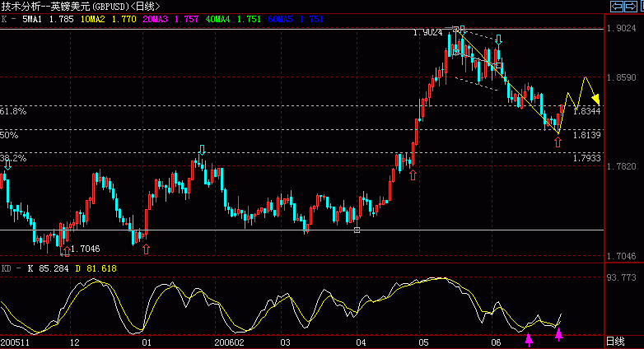
Task: Select the 40MA4 1.751 moving average label
Action: pyautogui.click(x=233, y=19)
